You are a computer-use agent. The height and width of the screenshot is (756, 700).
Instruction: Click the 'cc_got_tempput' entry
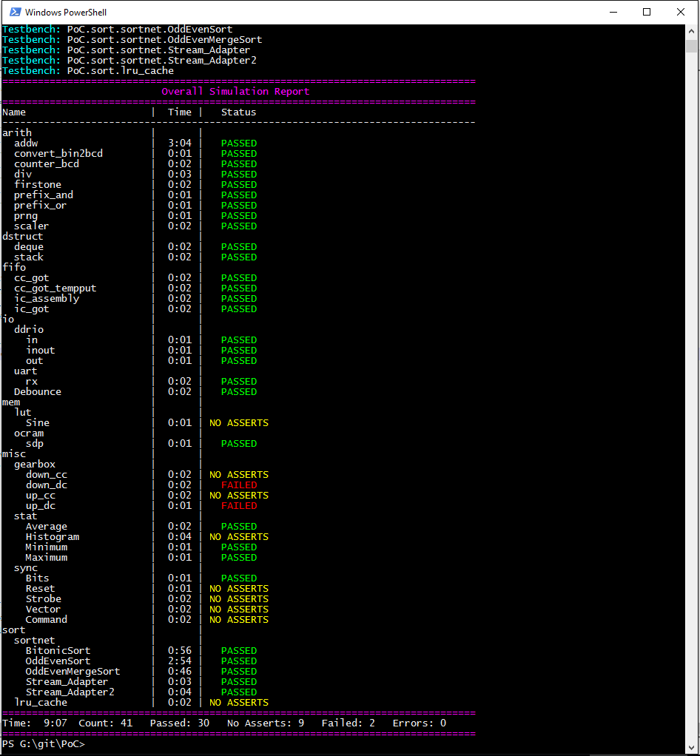pyautogui.click(x=55, y=288)
